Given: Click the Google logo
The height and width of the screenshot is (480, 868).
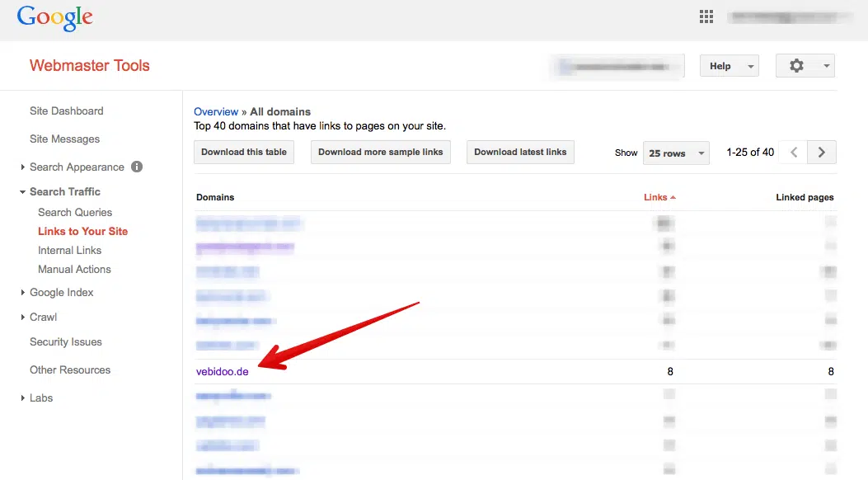Looking at the screenshot, I should coord(54,18).
